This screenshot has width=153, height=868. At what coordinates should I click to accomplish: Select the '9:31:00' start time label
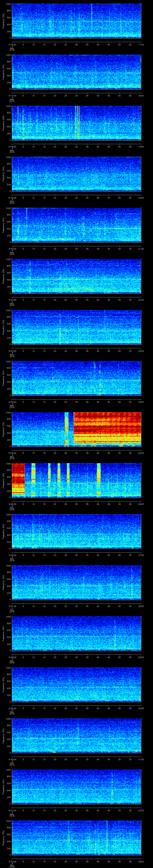[12, 810]
